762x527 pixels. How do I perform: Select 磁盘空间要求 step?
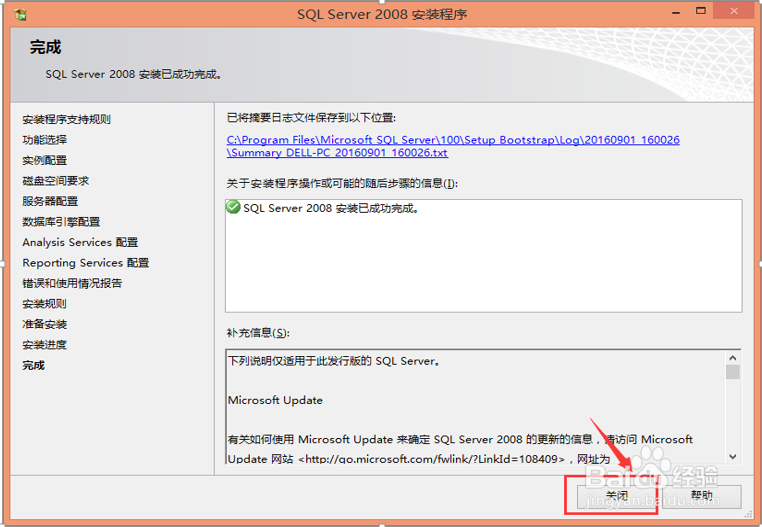(56, 181)
